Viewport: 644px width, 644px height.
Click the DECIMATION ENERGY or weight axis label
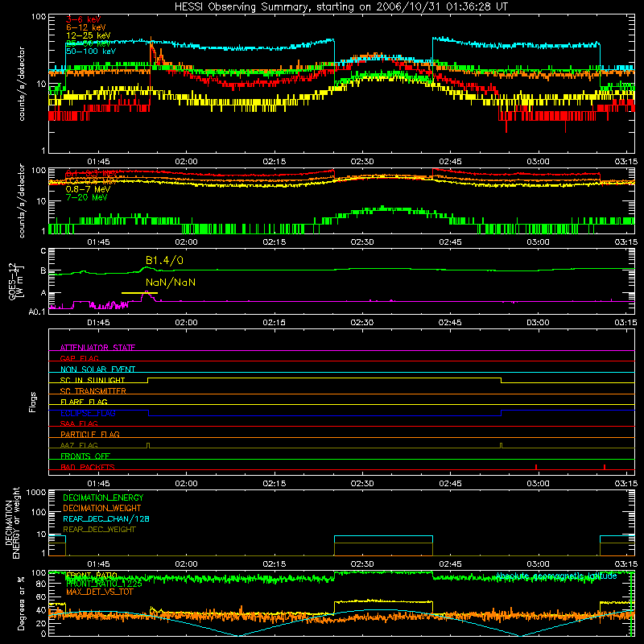12,522
